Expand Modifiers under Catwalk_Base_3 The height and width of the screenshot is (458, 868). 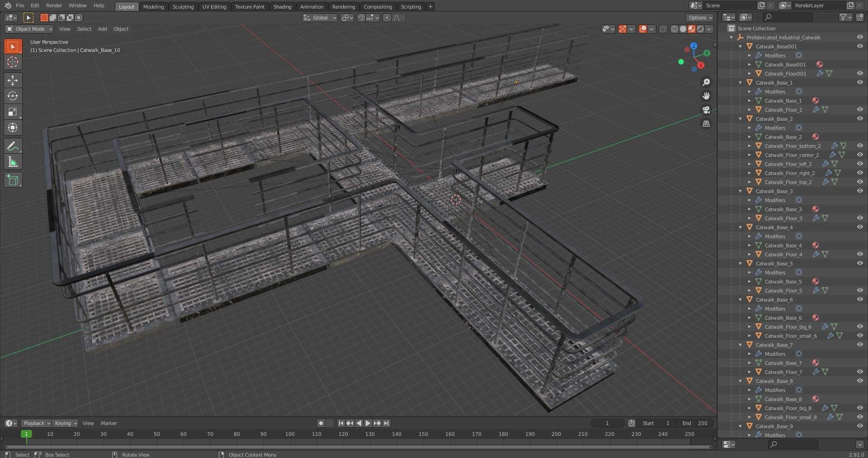point(749,200)
